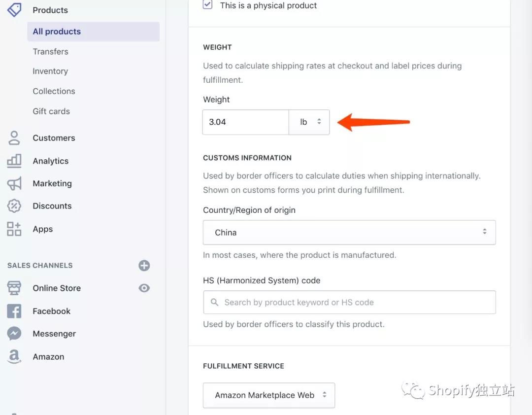The image size is (532, 415).
Task: Click the HS code search field
Action: point(349,302)
